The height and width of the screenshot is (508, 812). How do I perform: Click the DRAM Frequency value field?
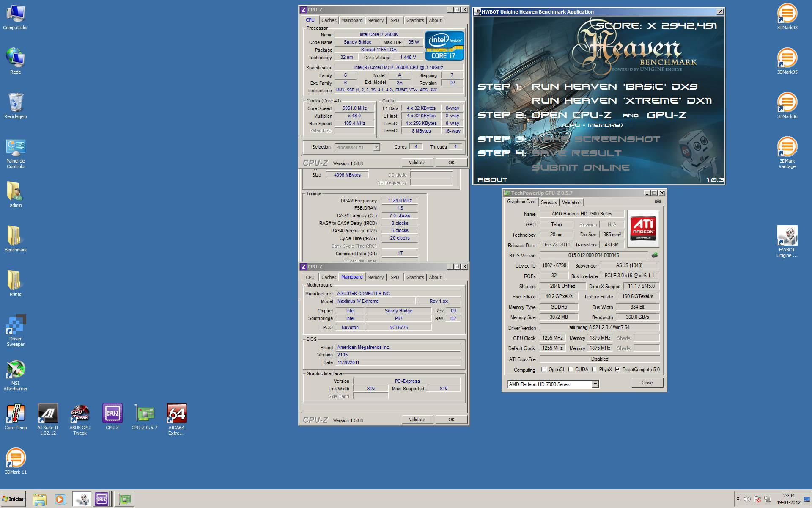400,201
